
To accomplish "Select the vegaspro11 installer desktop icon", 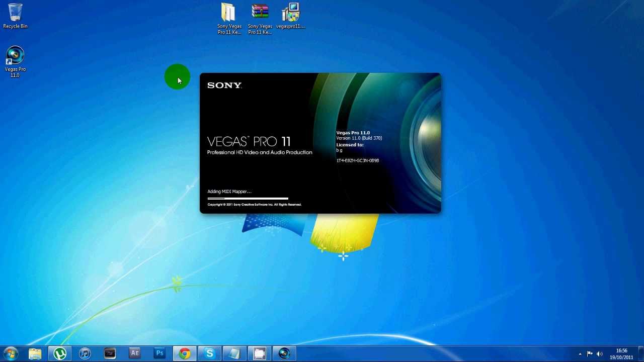I will (290, 16).
